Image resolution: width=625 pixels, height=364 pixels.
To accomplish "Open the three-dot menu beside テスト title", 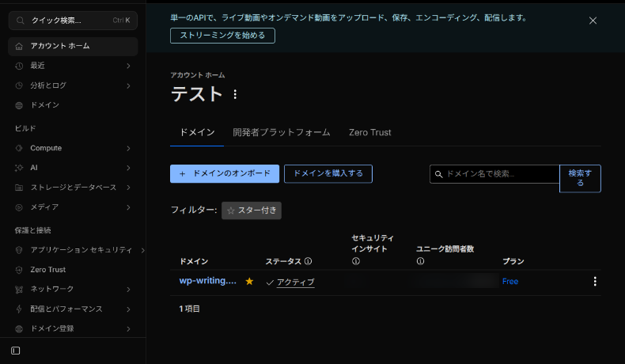I will pyautogui.click(x=235, y=94).
